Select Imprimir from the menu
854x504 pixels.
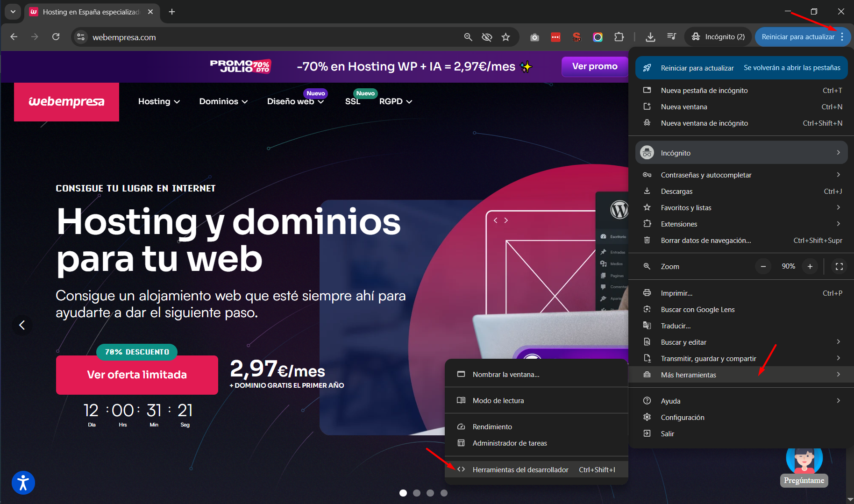pyautogui.click(x=741, y=293)
